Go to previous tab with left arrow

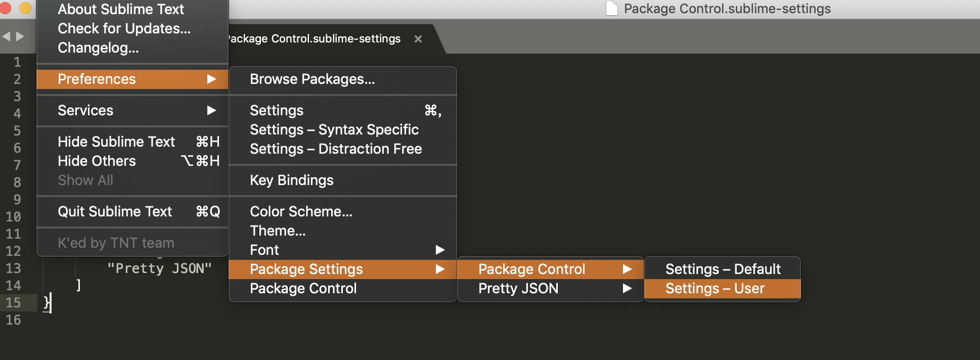point(6,36)
